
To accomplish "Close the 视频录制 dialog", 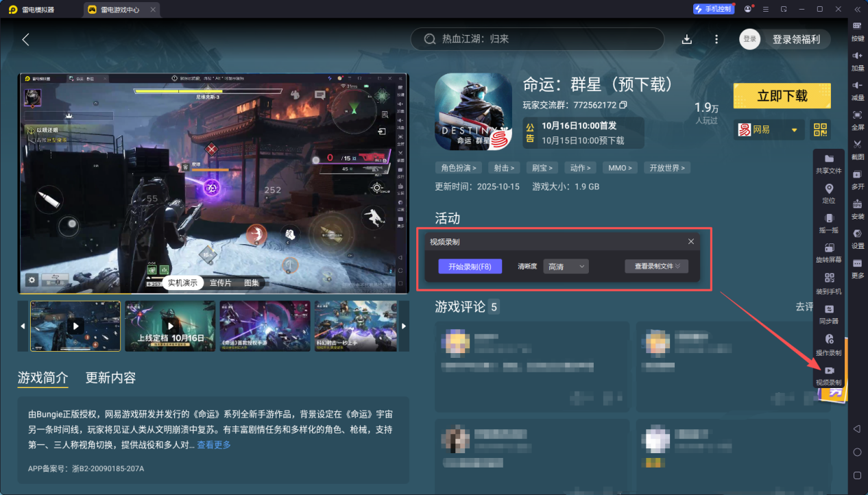I will [x=691, y=241].
